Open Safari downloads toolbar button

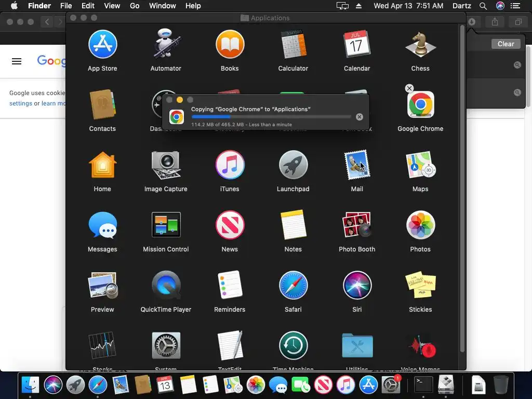pyautogui.click(x=472, y=22)
